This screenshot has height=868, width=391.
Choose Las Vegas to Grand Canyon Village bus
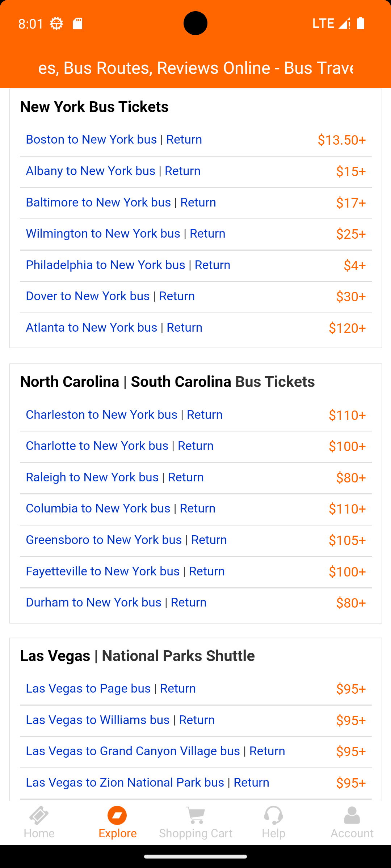point(133,751)
